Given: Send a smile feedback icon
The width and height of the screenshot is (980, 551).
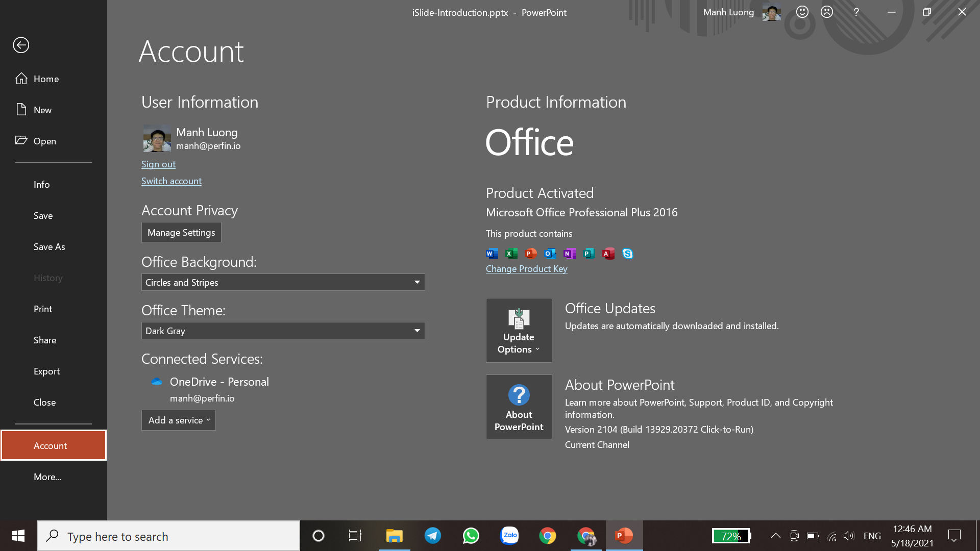Looking at the screenshot, I should pos(802,12).
